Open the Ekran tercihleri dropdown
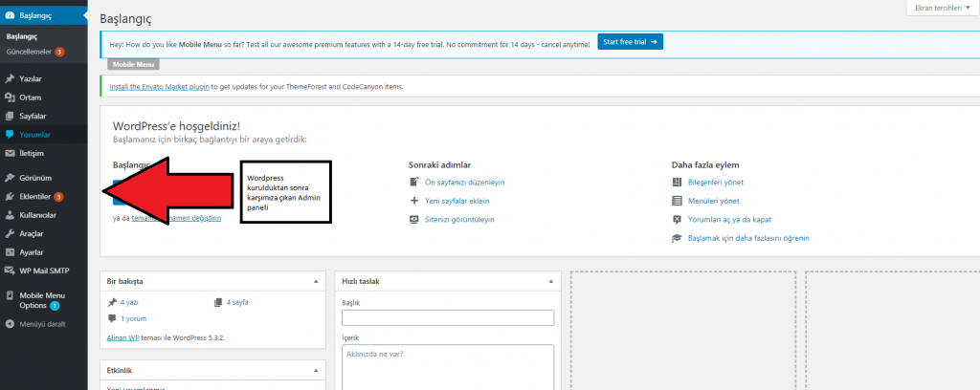980x390 pixels. pos(942,8)
